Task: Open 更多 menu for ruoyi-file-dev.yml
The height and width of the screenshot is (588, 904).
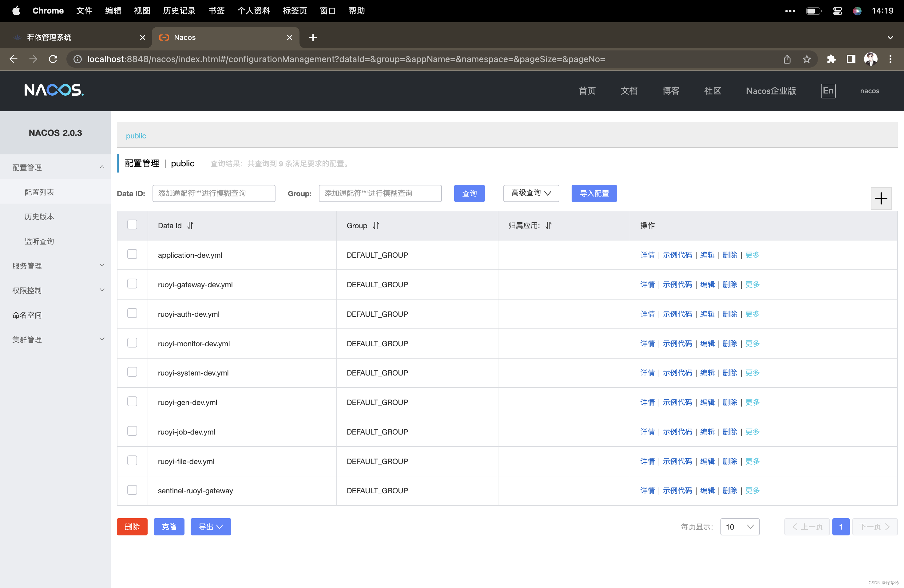Action: click(x=752, y=461)
